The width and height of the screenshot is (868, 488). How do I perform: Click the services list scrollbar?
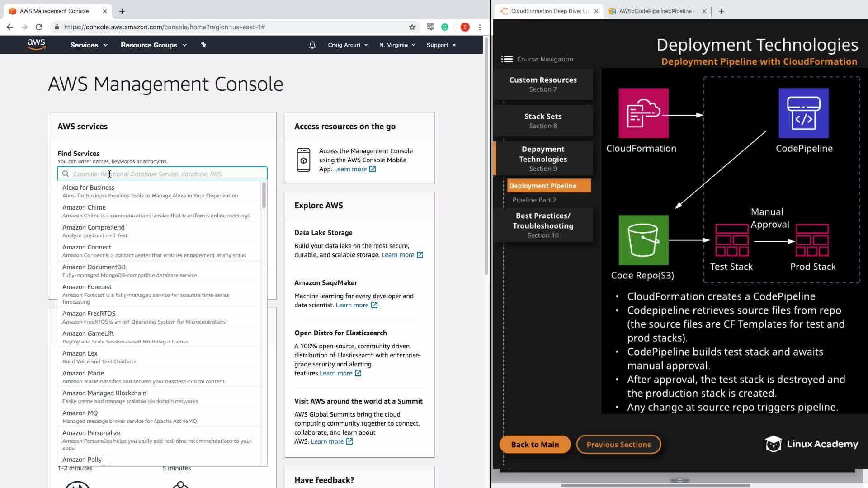264,195
